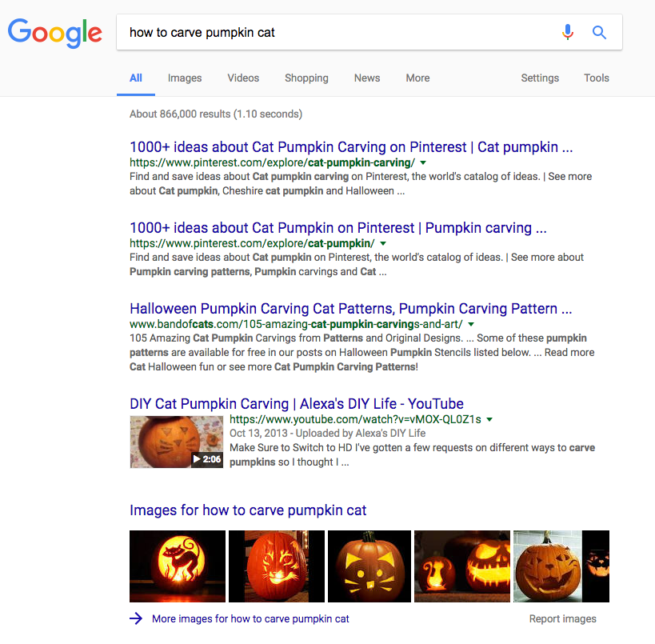Switch to the Images tab
Screen dimensions: 655x644
185,78
